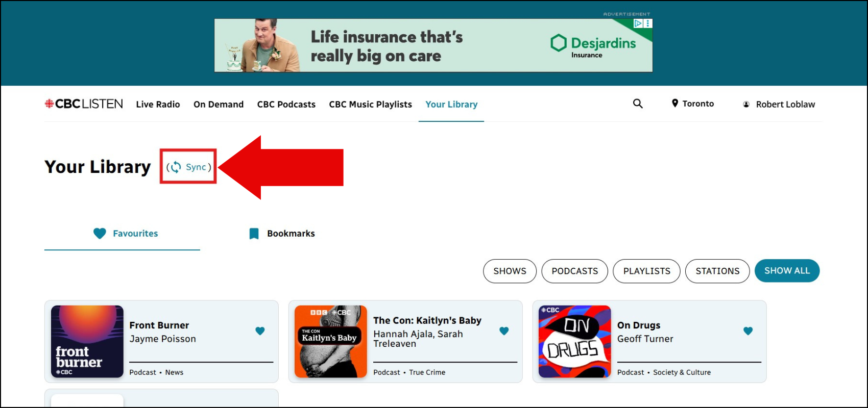The width and height of the screenshot is (868, 408).
Task: Open the On Drugs cover artwork
Action: (x=575, y=341)
